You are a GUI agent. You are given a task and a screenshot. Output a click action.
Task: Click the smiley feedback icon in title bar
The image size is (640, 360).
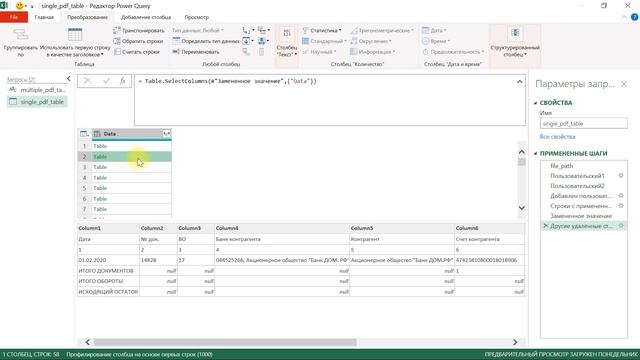pyautogui.click(x=19, y=6)
